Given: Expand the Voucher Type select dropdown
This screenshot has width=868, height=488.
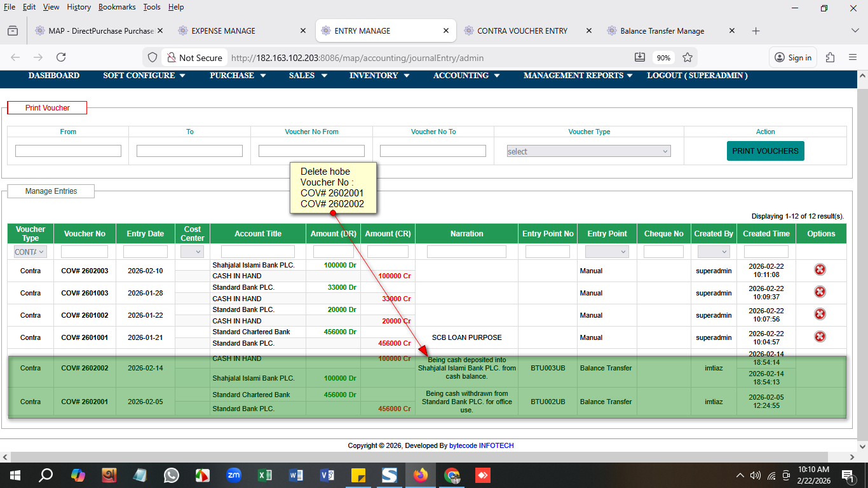Looking at the screenshot, I should pyautogui.click(x=588, y=151).
